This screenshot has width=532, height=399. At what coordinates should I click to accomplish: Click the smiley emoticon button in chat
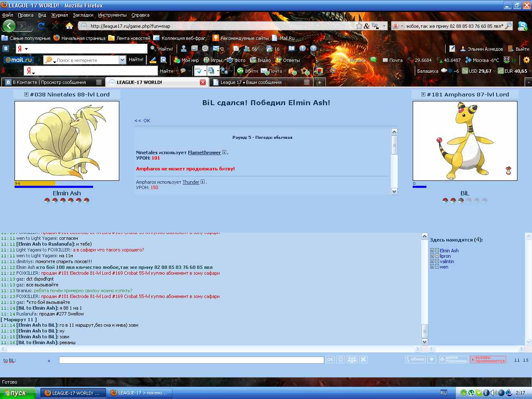[x=341, y=360]
